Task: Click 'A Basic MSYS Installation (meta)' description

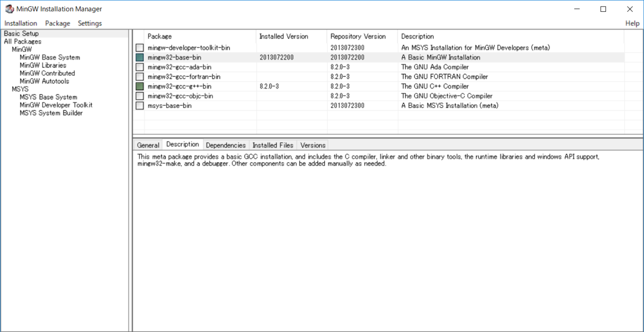Action: [450, 106]
